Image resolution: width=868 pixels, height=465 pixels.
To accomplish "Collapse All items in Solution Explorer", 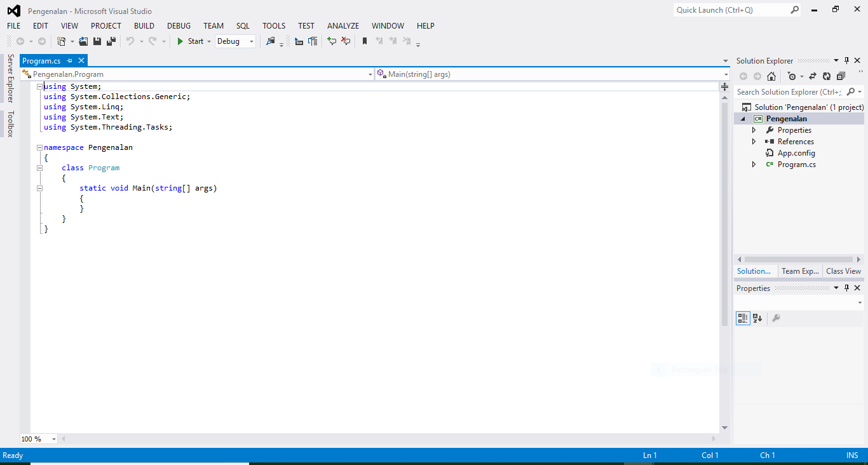I will coord(841,76).
